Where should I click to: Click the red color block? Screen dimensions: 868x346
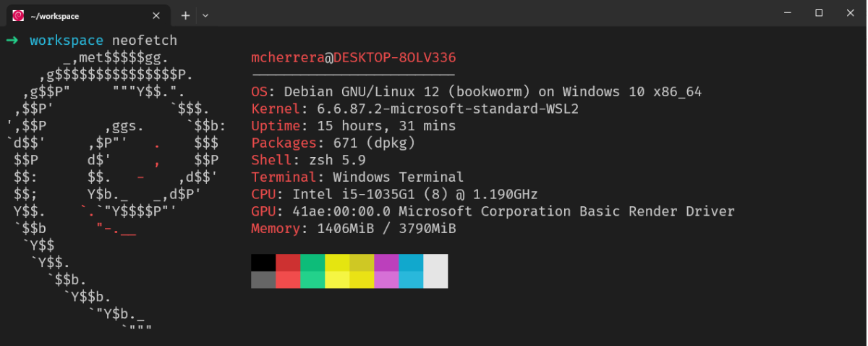[288, 263]
